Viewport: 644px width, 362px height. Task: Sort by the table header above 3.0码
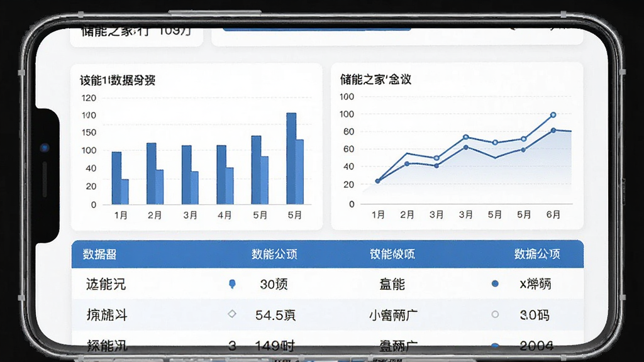pyautogui.click(x=537, y=254)
